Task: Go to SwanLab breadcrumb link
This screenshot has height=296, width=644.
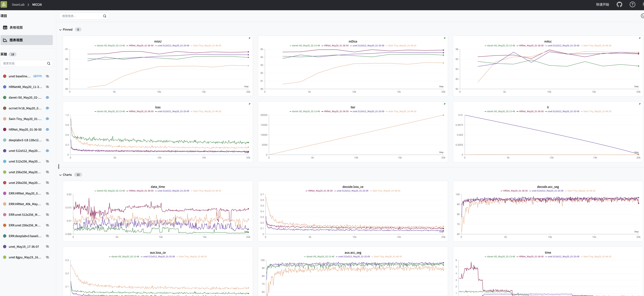Action: (x=18, y=4)
